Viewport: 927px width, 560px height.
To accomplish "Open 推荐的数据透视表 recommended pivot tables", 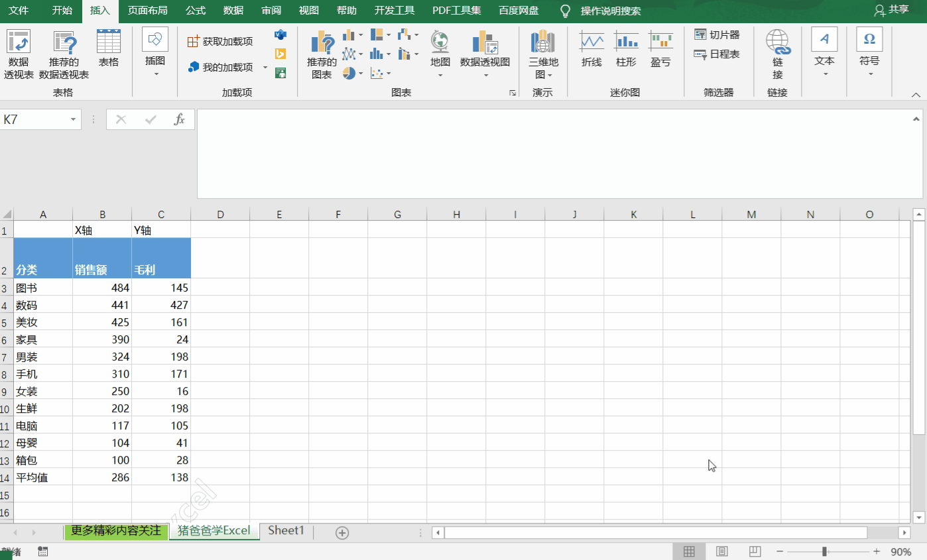I will 64,54.
